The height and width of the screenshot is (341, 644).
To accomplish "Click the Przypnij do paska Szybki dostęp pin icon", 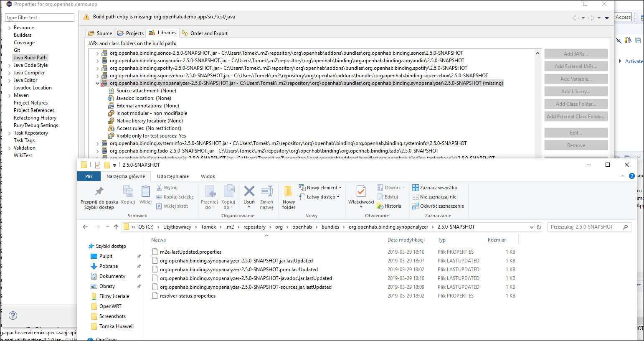I will pos(99,191).
